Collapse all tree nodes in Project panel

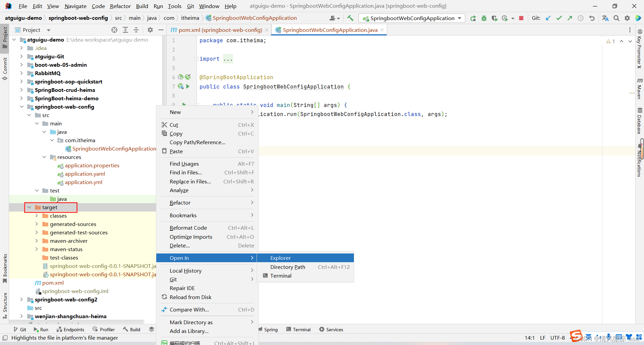click(136, 30)
